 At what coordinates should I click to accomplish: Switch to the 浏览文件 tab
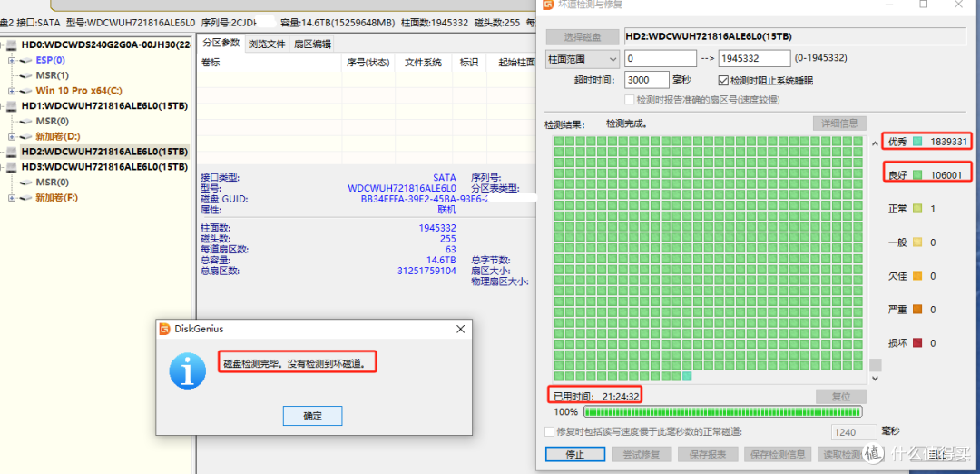267,44
